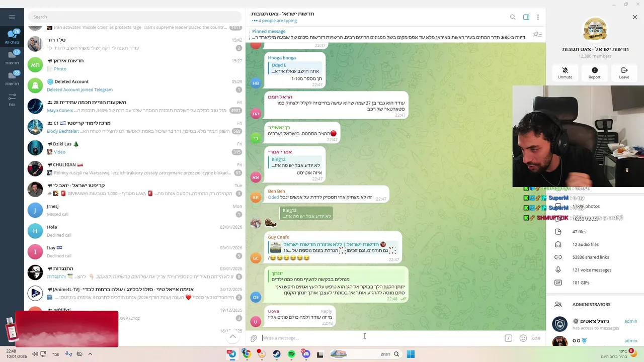Open the ניהול צ'אטים admin profile
The height and width of the screenshot is (362, 644).
click(x=595, y=324)
